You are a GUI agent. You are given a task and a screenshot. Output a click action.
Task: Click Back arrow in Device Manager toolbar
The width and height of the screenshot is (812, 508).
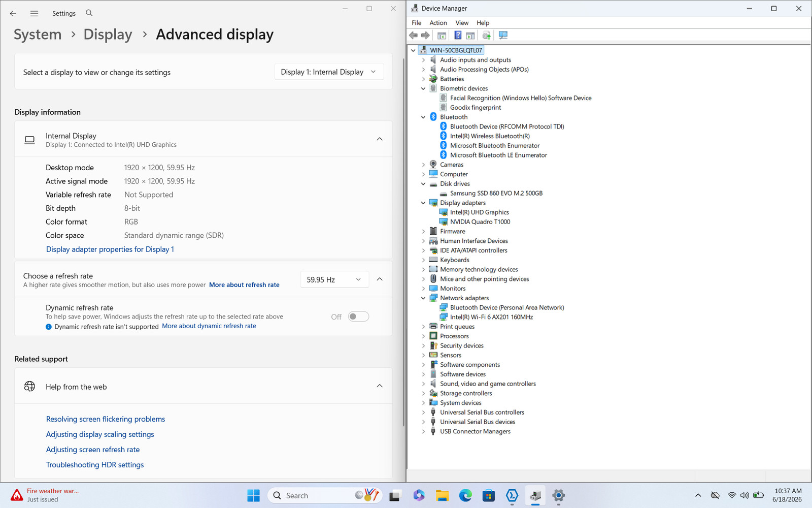click(413, 35)
